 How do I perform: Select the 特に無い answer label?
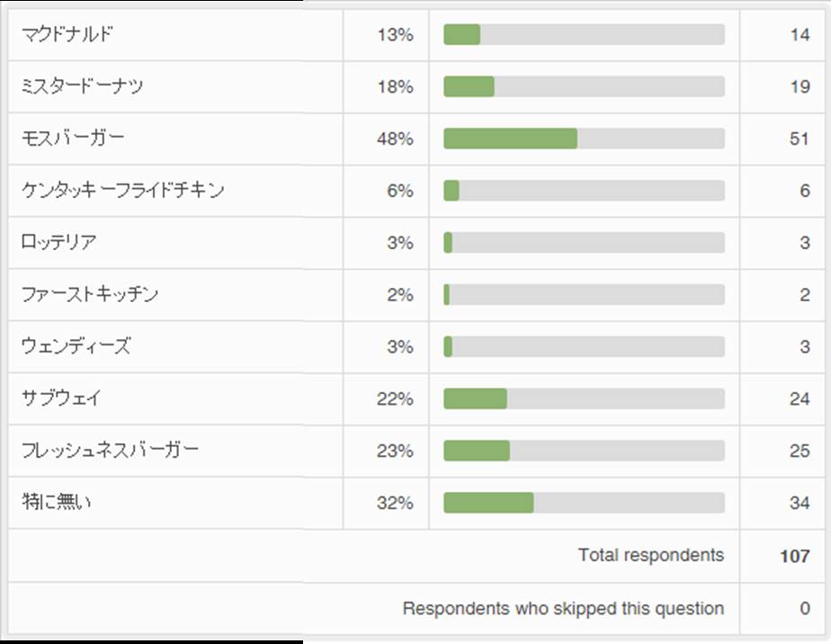[x=57, y=503]
